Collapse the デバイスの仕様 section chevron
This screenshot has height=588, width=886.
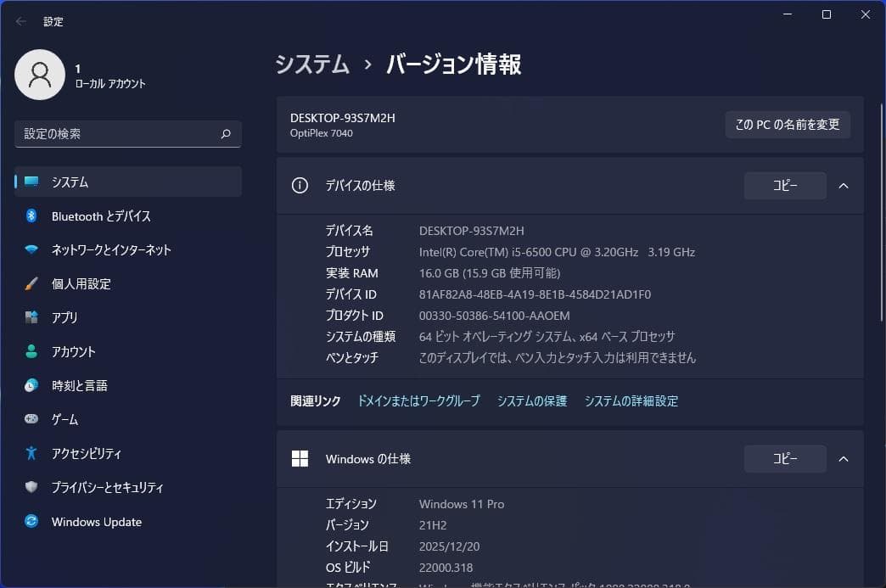(843, 186)
